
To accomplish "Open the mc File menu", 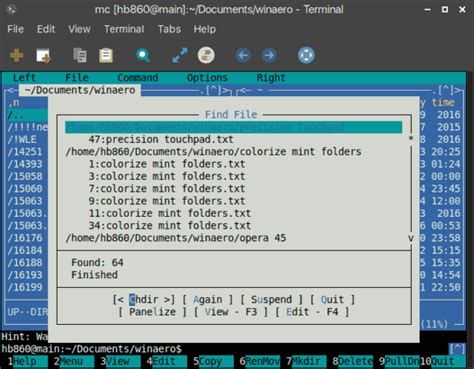I will coord(77,78).
